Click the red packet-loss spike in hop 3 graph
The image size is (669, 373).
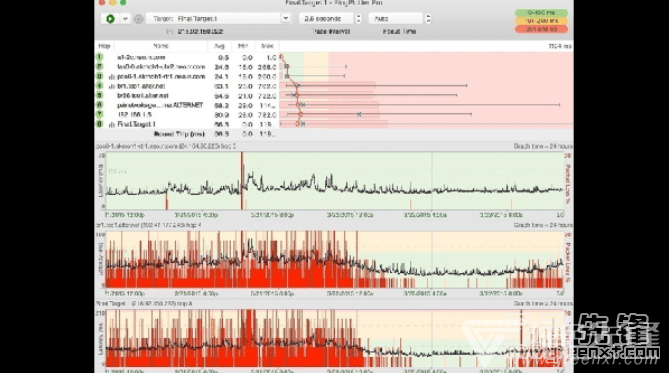click(x=242, y=181)
